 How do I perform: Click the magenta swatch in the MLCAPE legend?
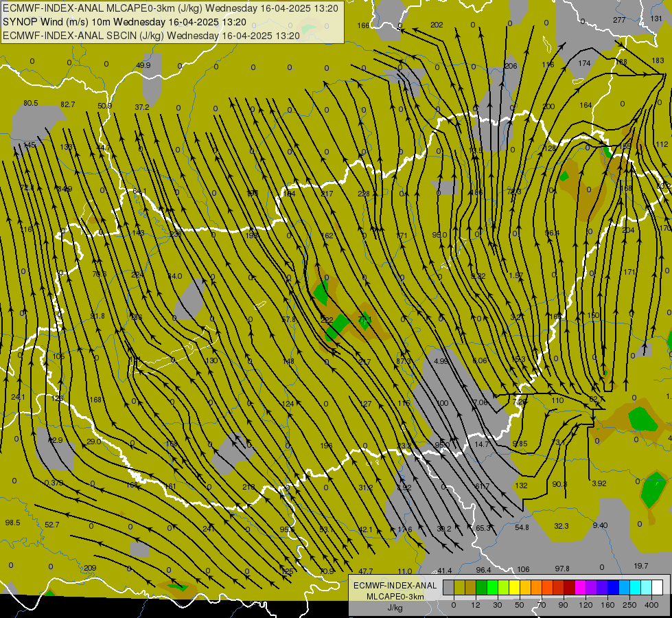[x=580, y=587]
